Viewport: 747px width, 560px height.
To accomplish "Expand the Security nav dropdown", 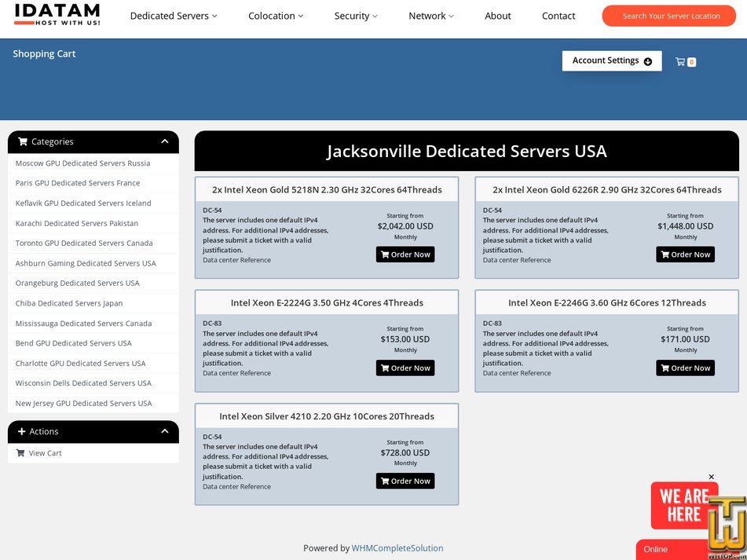I will tap(356, 16).
